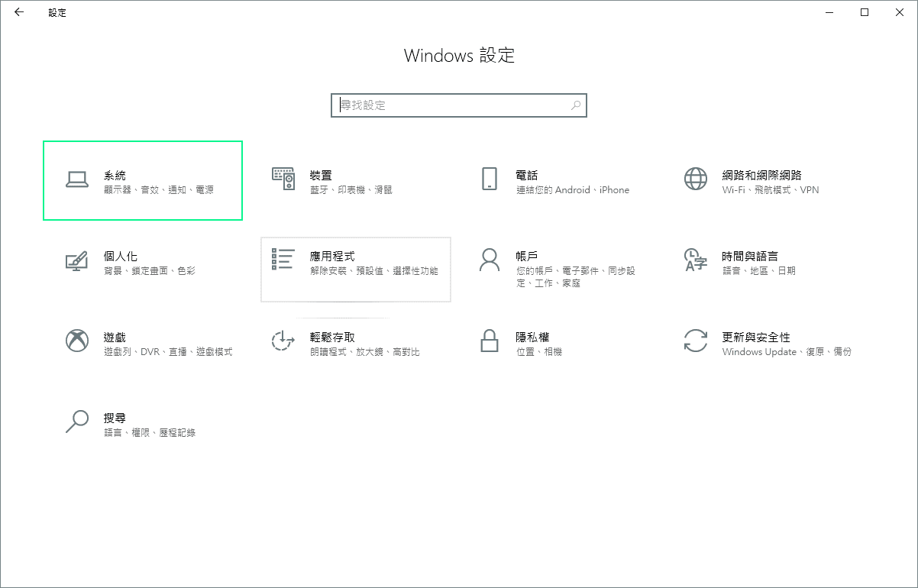This screenshot has width=918, height=588.
Task: Click the Accounts person icon
Action: (490, 260)
